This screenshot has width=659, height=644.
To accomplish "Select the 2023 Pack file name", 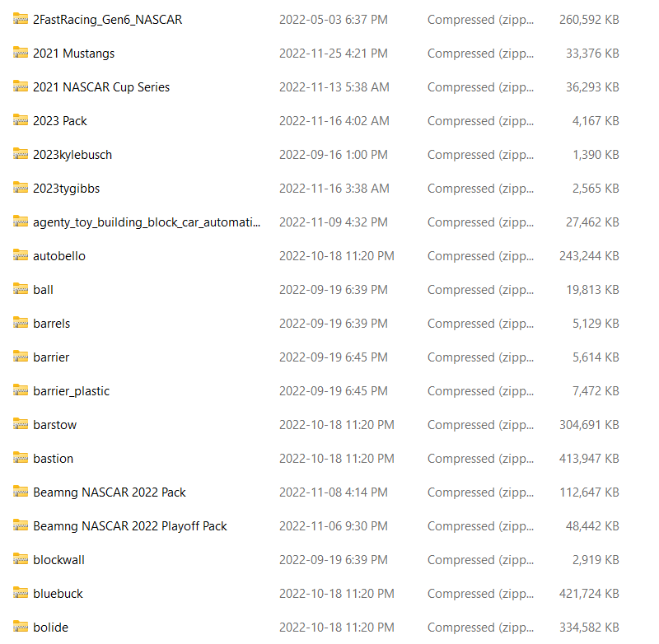I will click(x=59, y=121).
